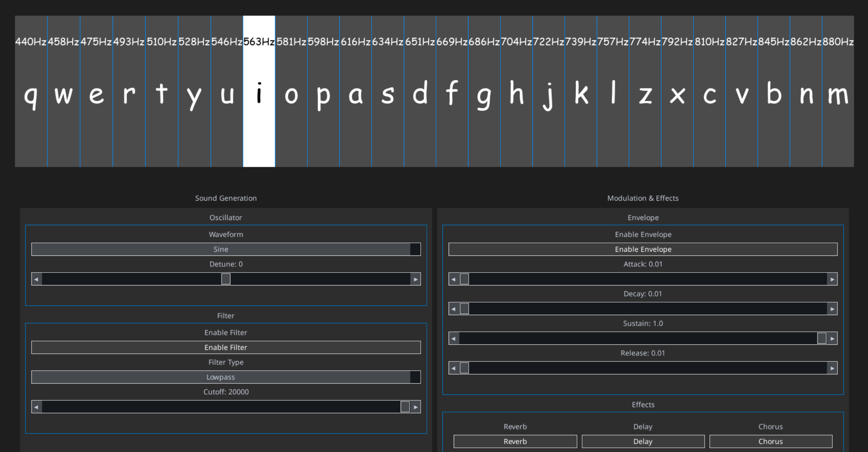
Task: Activate the Chorus effect button
Action: tap(770, 441)
